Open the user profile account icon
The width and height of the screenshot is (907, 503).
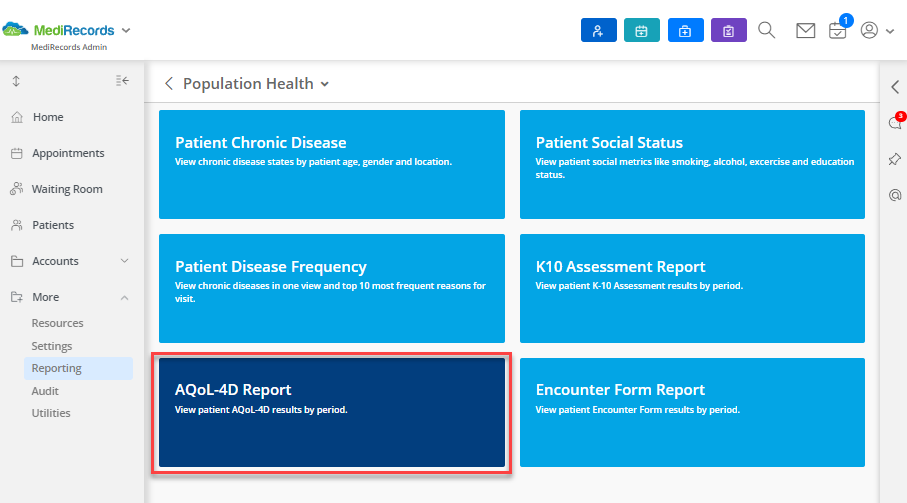point(869,30)
